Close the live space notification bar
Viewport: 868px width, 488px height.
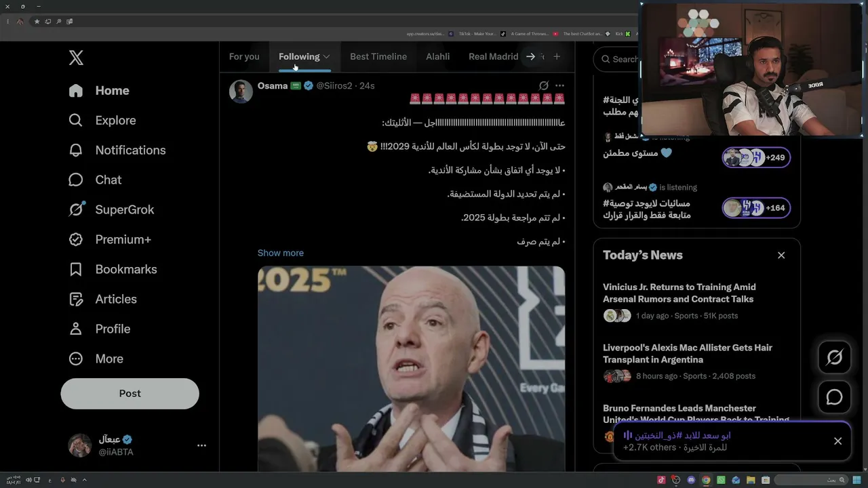coord(838,441)
